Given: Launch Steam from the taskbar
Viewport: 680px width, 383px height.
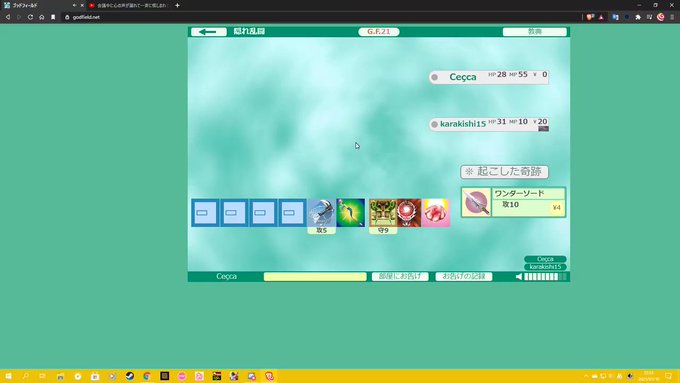Looking at the screenshot, I should point(130,376).
